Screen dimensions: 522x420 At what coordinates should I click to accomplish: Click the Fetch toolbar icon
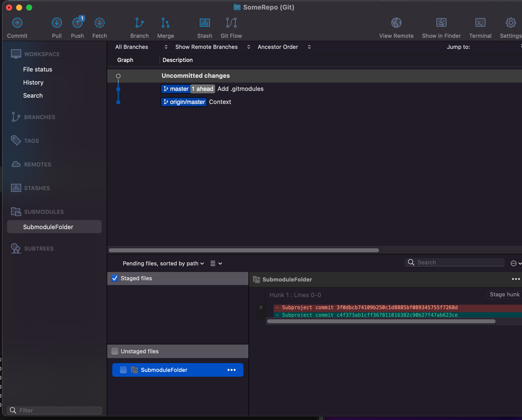click(x=99, y=23)
